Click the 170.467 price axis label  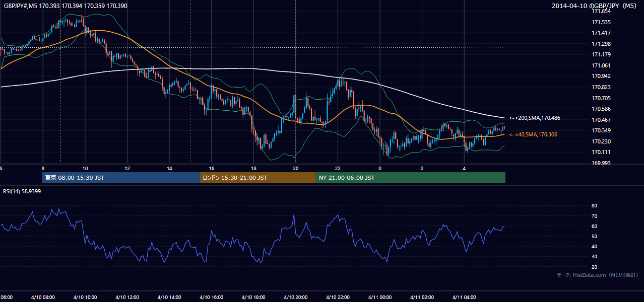601,120
